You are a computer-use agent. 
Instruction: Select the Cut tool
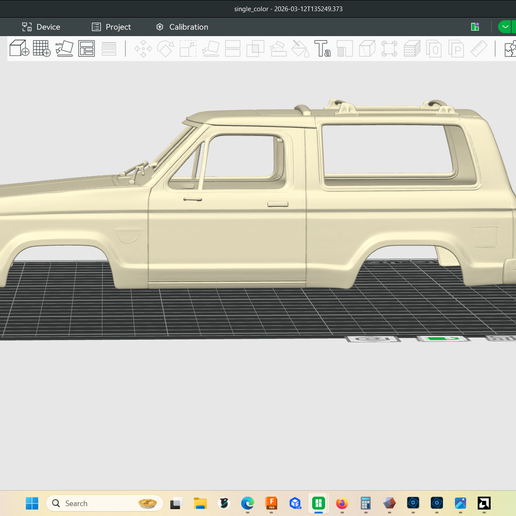click(233, 49)
